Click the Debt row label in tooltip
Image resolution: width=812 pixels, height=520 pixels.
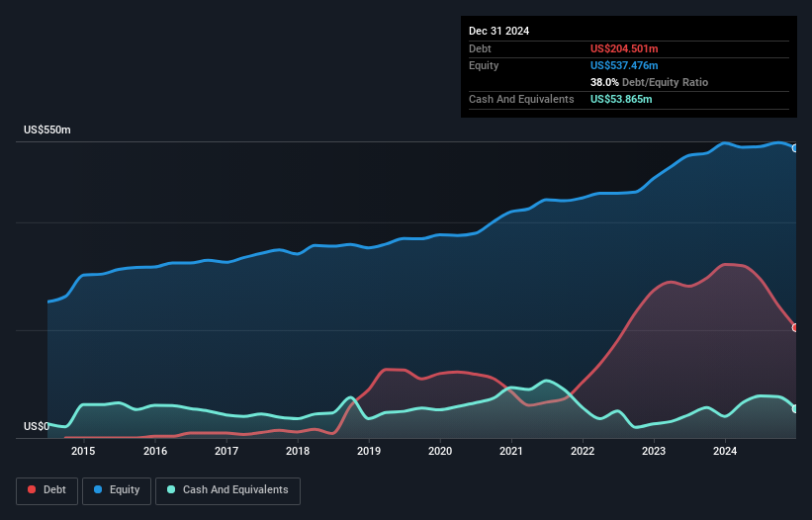pos(480,48)
